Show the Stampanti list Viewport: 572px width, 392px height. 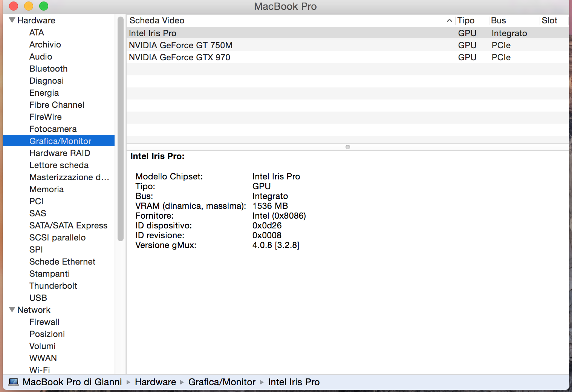(50, 274)
